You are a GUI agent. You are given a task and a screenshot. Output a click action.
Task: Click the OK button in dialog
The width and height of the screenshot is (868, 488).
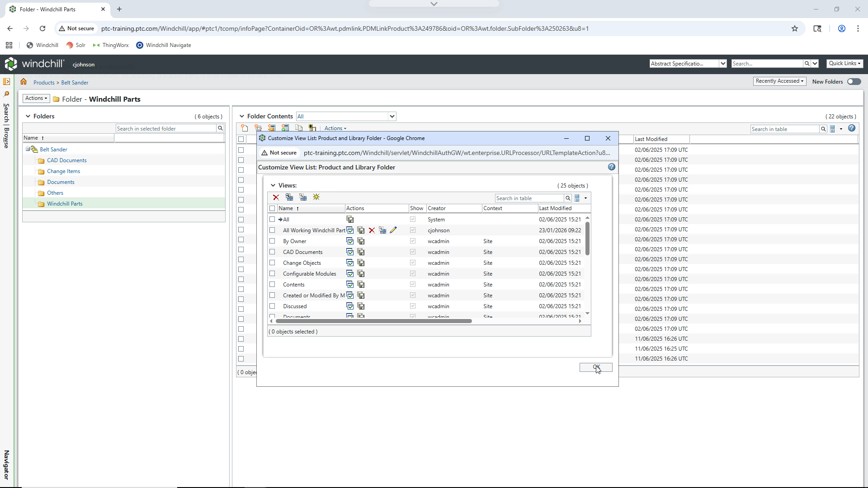pyautogui.click(x=596, y=367)
